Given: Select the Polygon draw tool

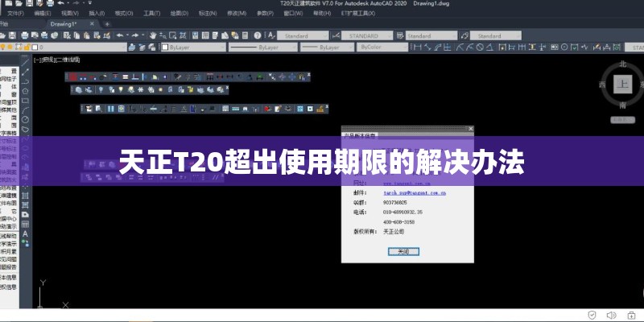Looking at the screenshot, I should pos(25,91).
